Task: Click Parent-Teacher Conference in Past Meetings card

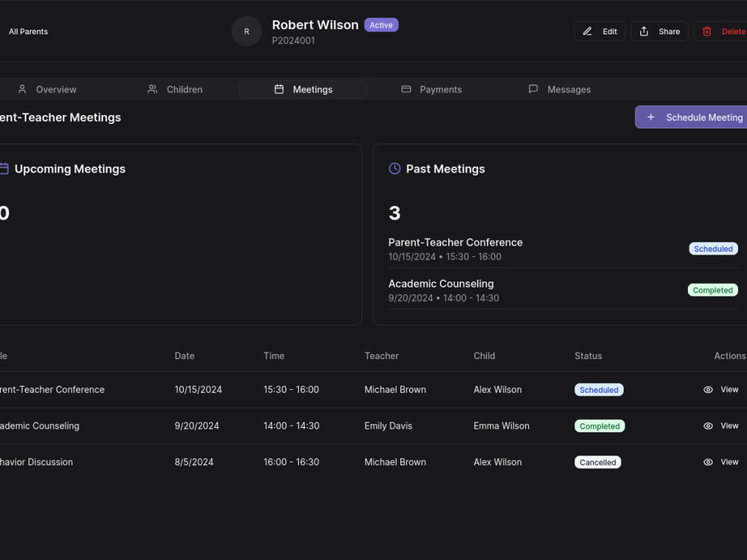Action: coord(456,243)
